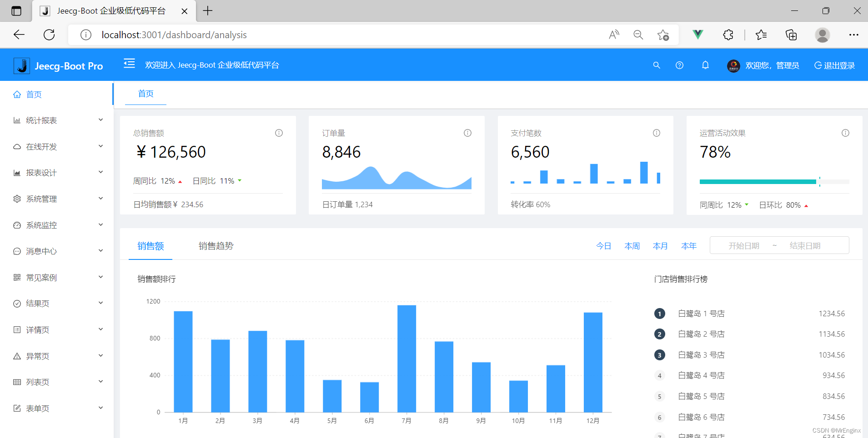Add page to favorites star icon
868x438 pixels.
(x=663, y=35)
